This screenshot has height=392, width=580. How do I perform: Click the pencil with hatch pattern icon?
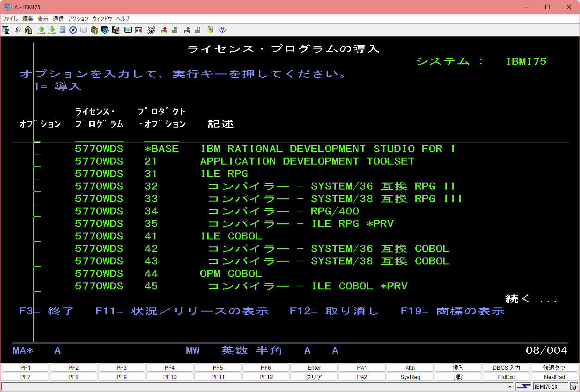[151, 30]
